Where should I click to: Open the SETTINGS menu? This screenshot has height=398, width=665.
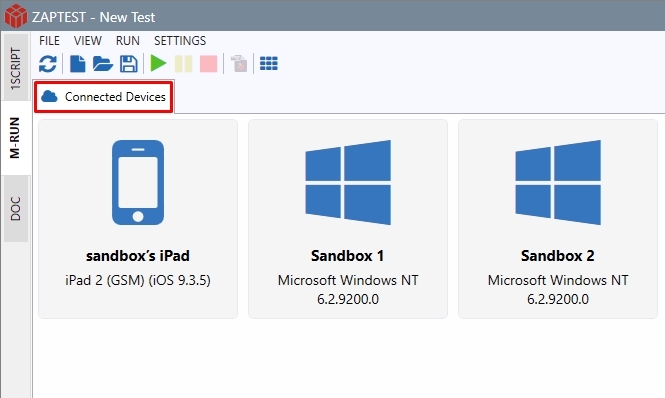point(180,41)
